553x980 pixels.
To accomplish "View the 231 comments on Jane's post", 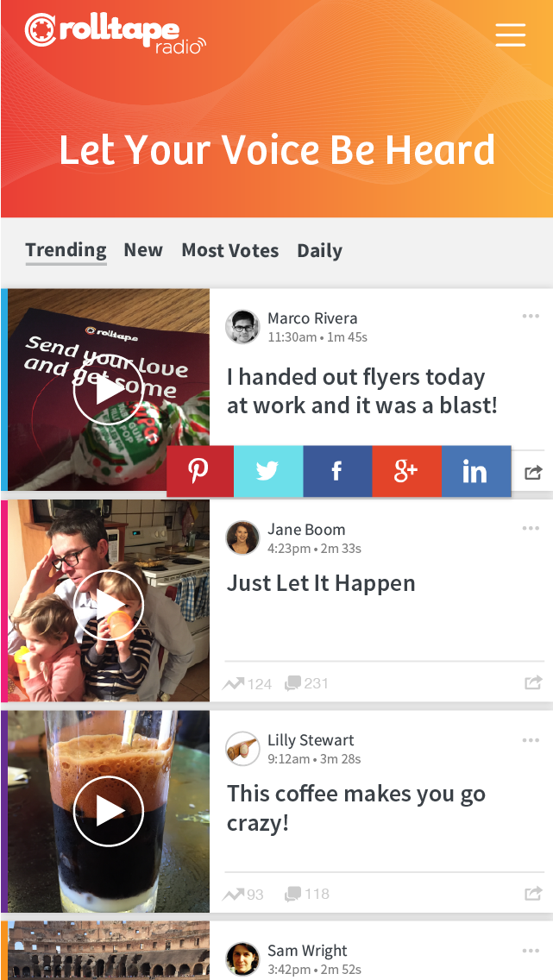I will (x=306, y=683).
